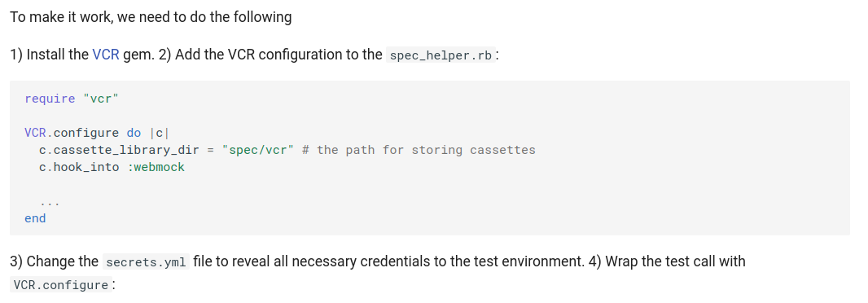This screenshot has width=868, height=303.
Task: Click c.hook_into in the code
Action: tap(79, 167)
